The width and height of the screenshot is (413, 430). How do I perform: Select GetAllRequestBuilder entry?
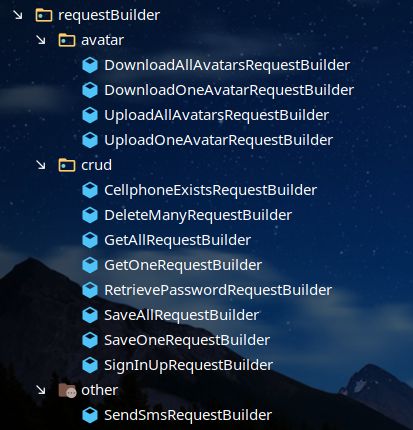[x=177, y=240]
